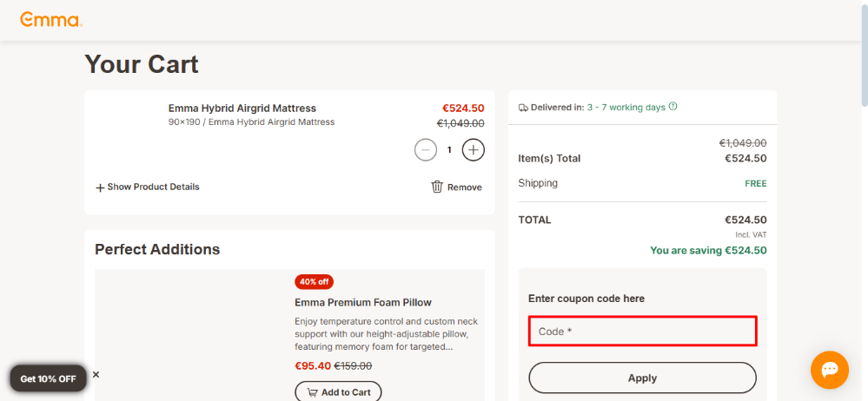Click the page vertical scrollbar
The image size is (868, 401).
click(865, 56)
